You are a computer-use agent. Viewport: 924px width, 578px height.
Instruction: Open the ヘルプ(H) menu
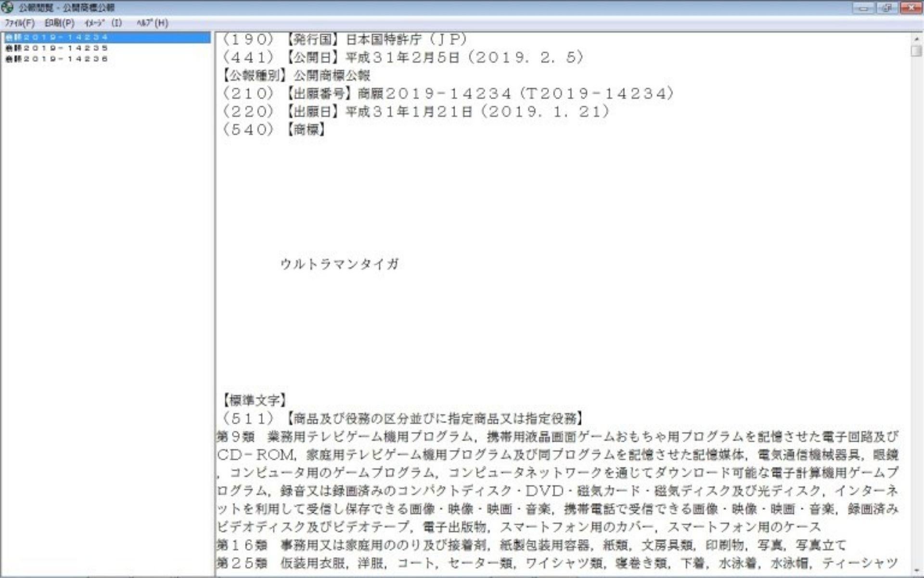point(152,23)
